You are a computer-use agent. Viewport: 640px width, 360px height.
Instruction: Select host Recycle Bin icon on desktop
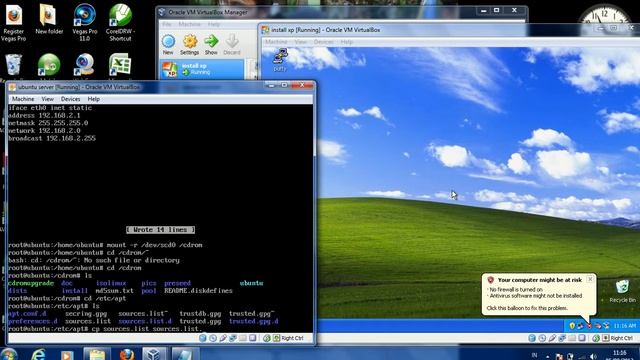pos(13,65)
